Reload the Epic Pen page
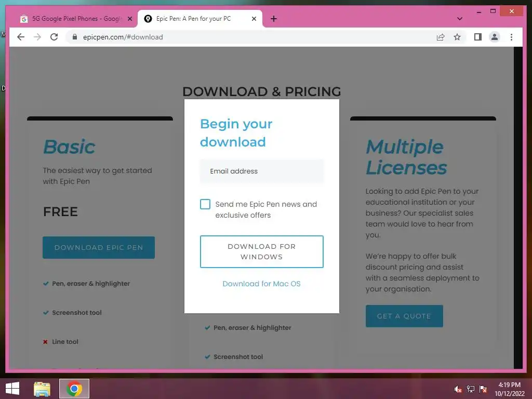 point(54,37)
